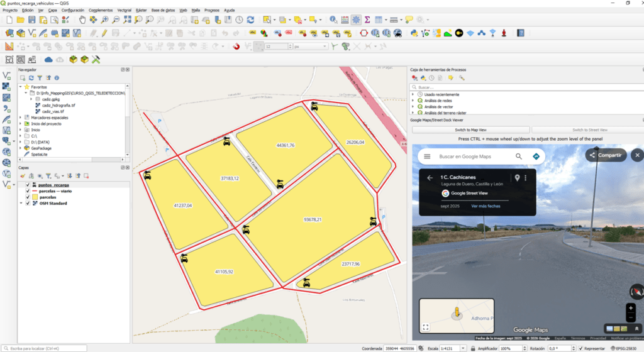Zoom in Street View with plus button
This screenshot has width=644, height=352.
point(631,308)
